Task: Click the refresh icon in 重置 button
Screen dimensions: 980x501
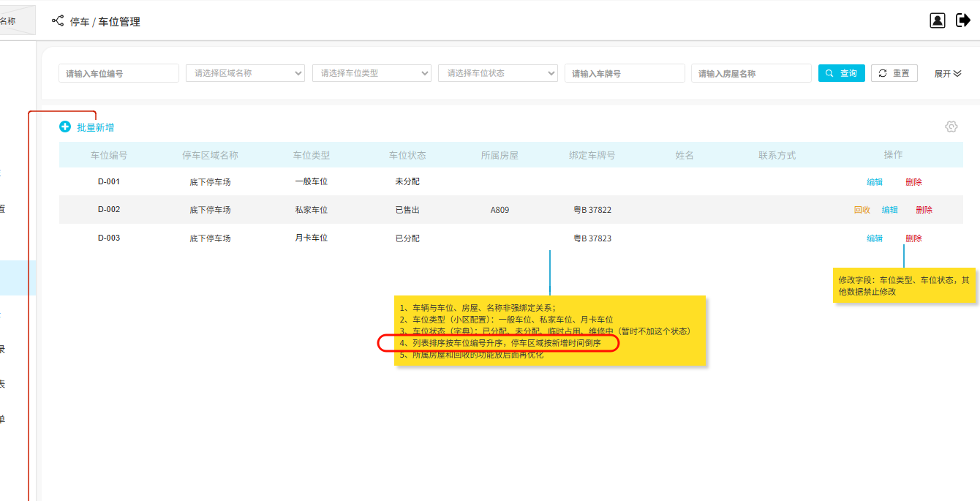Action: (883, 73)
